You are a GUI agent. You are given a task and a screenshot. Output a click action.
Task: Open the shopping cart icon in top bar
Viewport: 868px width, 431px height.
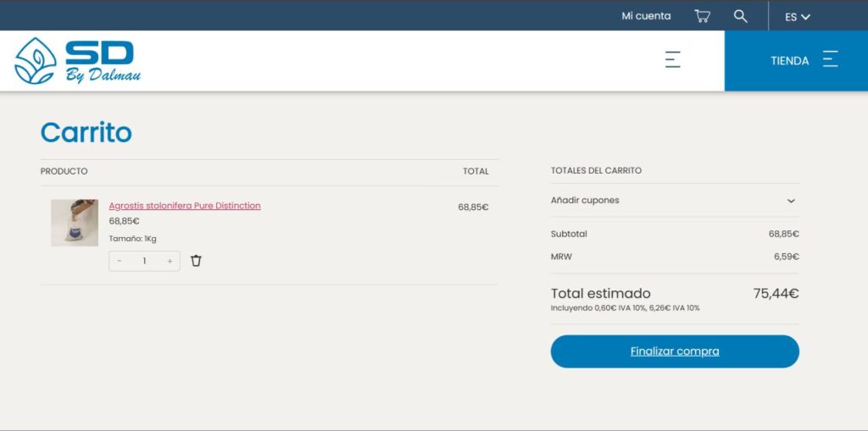(x=702, y=16)
